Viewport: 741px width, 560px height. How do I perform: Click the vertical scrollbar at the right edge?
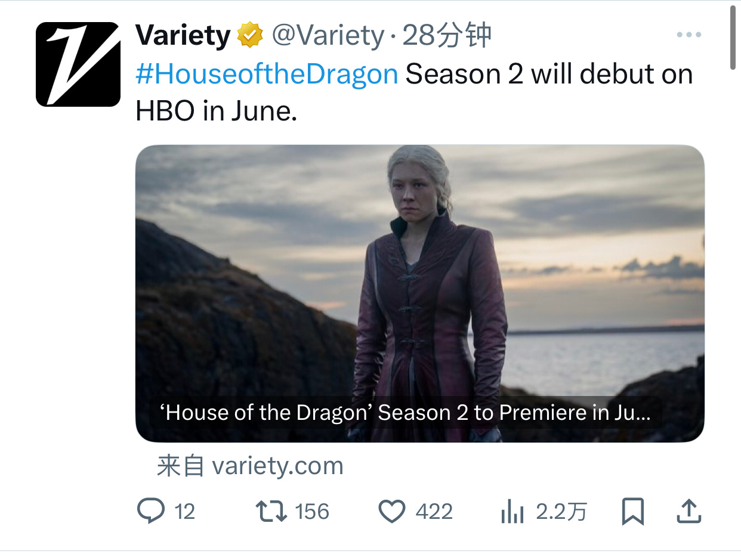pos(734,38)
